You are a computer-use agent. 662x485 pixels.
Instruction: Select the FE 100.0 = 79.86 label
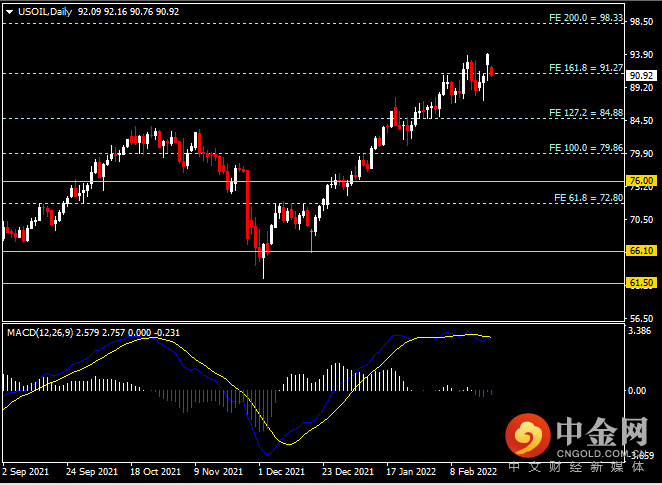coord(586,148)
